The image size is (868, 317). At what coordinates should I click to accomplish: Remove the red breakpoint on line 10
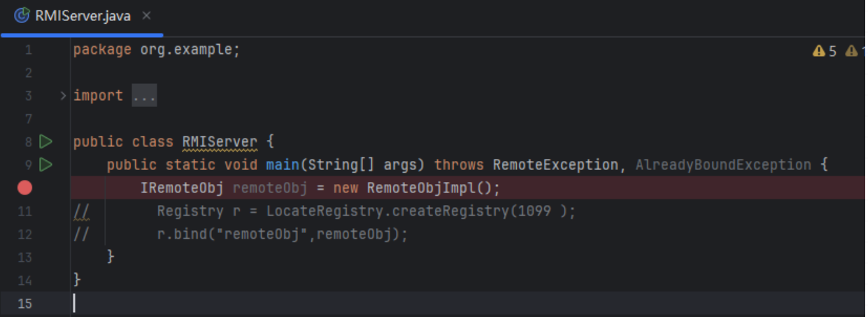click(24, 188)
